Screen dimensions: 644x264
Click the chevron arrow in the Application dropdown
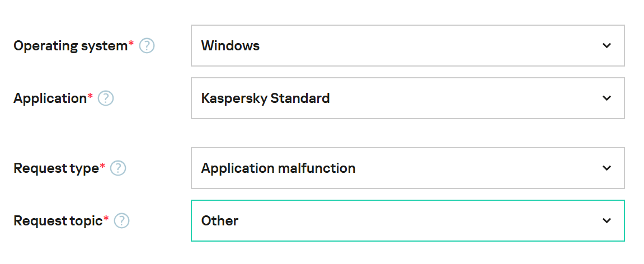pyautogui.click(x=607, y=98)
